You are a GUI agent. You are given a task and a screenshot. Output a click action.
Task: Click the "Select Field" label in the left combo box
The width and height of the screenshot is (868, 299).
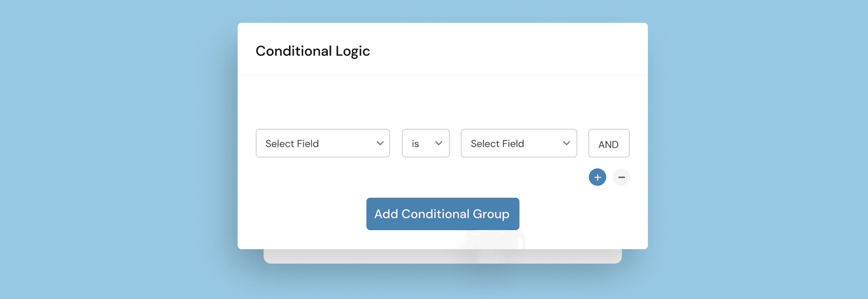pyautogui.click(x=292, y=144)
